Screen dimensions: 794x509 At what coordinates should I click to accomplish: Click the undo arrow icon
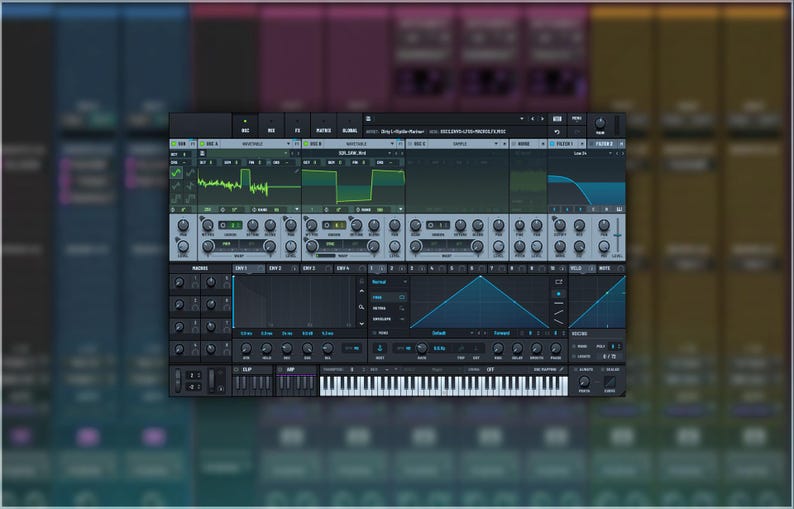pos(557,132)
